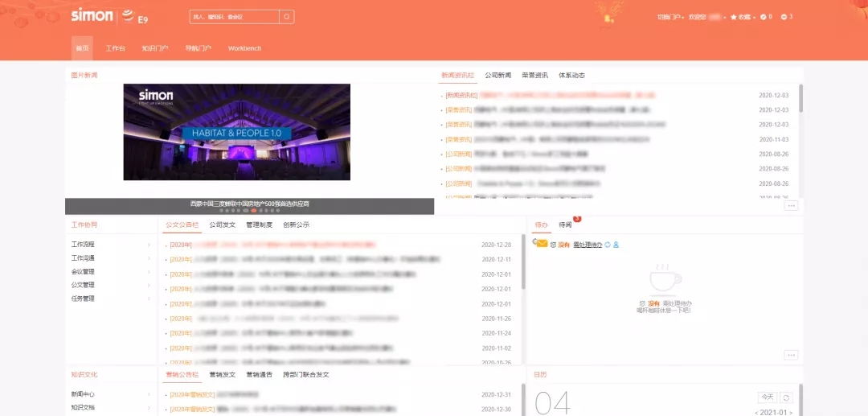
Task: Switch to the 体系动态 tab
Action: point(572,76)
